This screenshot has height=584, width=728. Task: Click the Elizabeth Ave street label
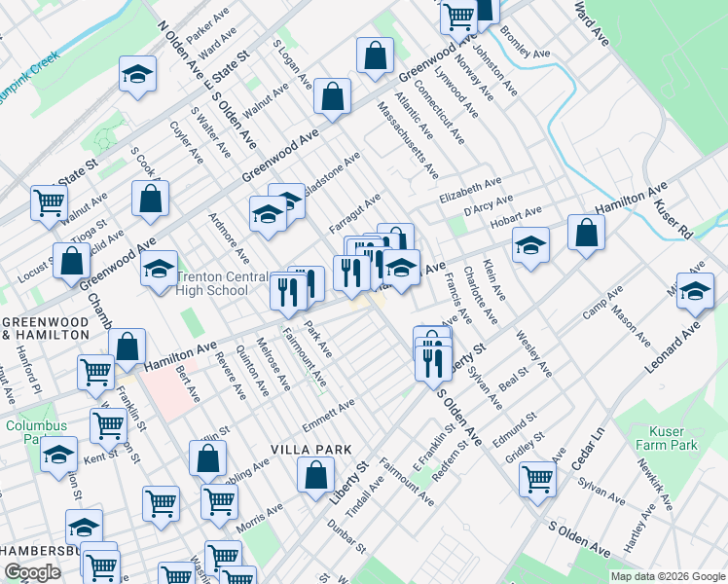[470, 190]
